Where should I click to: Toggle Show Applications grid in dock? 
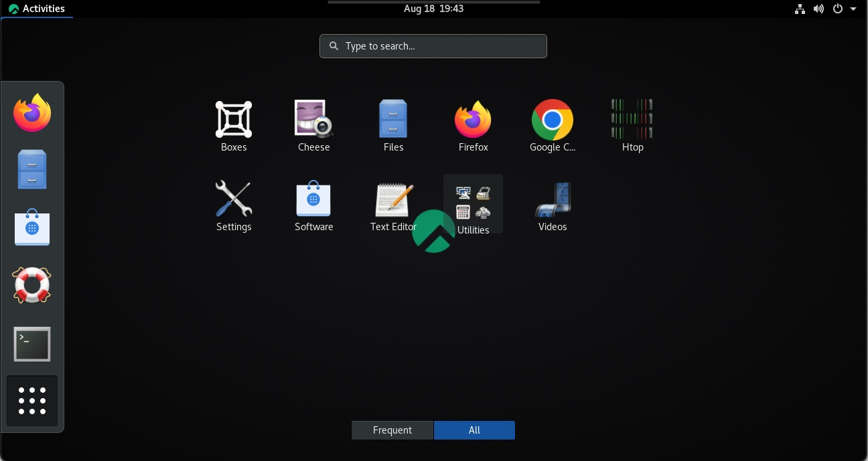(x=32, y=401)
